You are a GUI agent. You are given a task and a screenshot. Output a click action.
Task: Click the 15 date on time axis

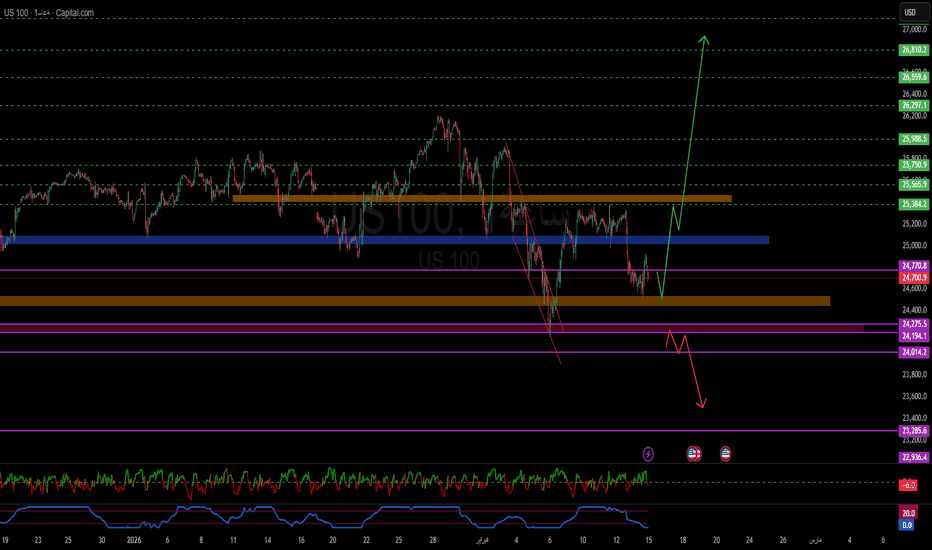pos(648,540)
